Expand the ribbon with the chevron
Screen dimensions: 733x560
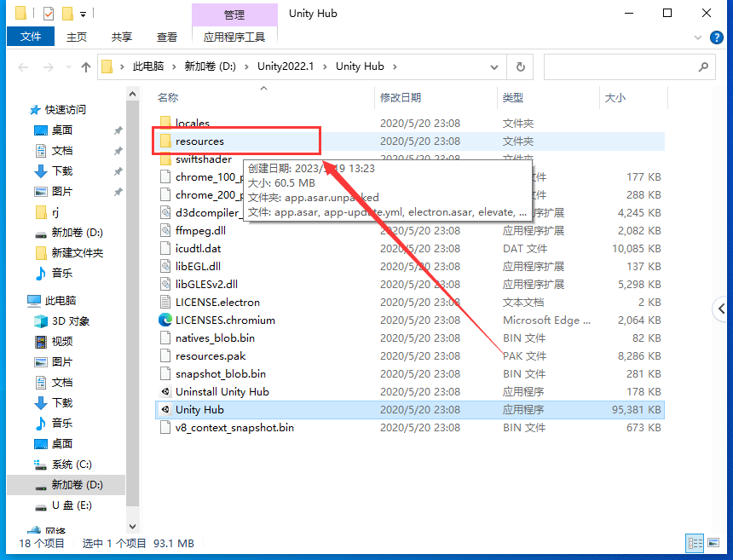[x=698, y=38]
